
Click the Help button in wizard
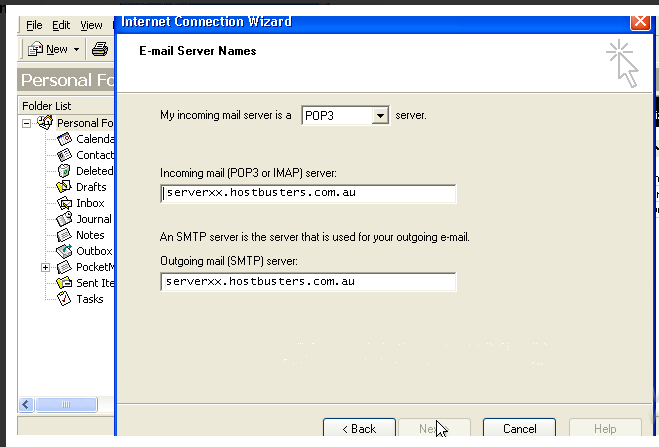click(x=605, y=428)
